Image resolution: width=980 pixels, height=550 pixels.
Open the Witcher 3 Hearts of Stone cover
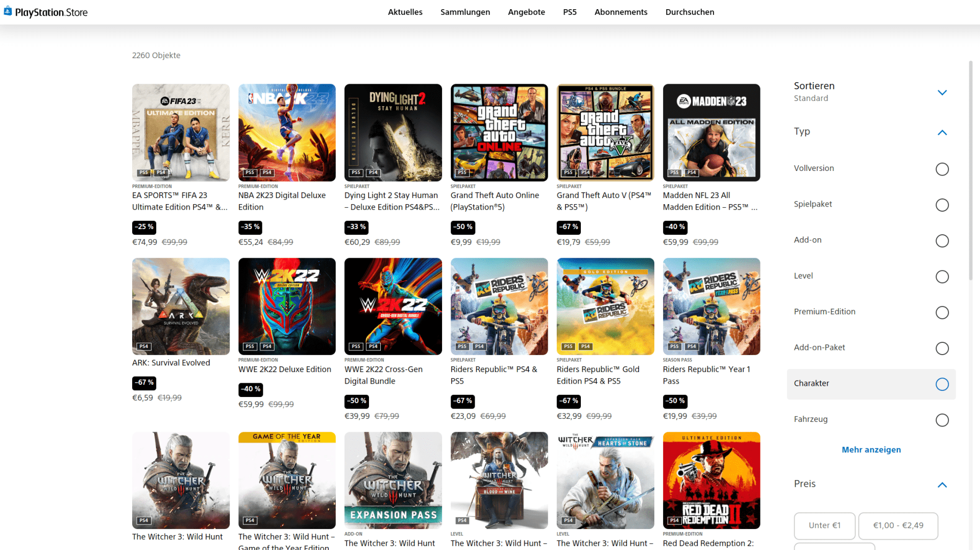(x=605, y=481)
